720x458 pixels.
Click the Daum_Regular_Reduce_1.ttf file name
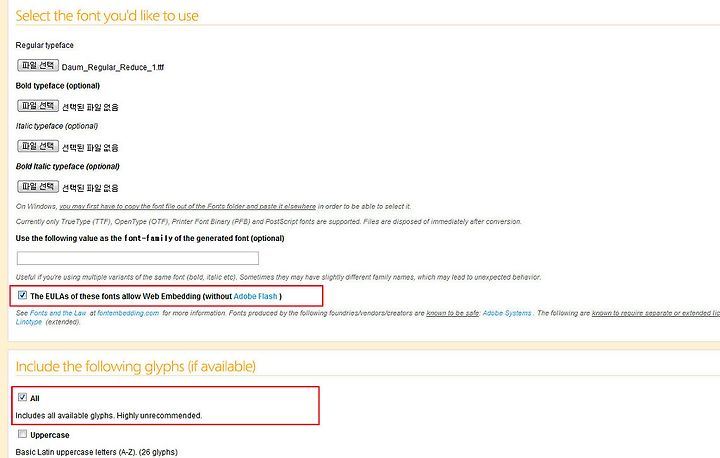113,68
